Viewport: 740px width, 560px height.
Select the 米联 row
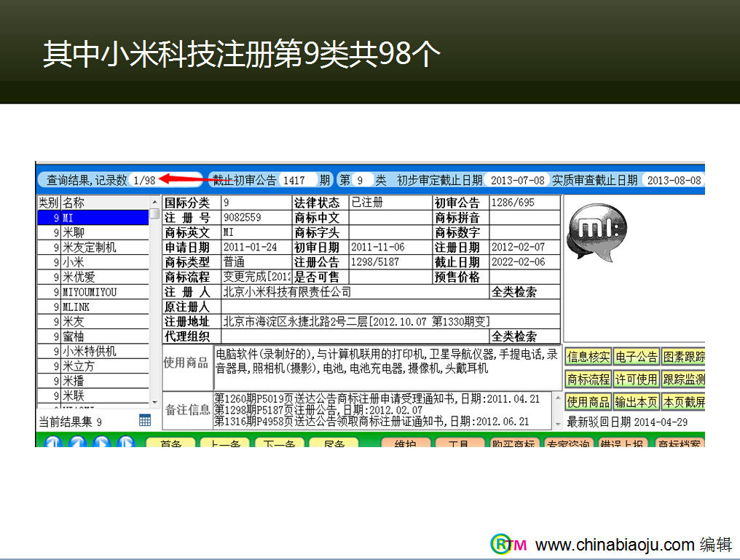[x=93, y=396]
